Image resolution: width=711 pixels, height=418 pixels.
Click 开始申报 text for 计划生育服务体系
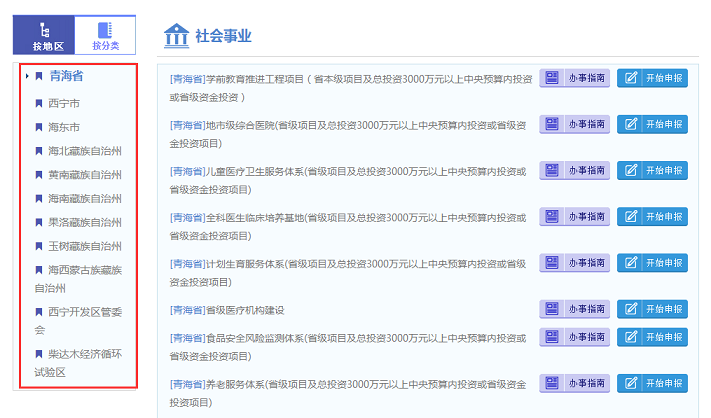point(664,263)
